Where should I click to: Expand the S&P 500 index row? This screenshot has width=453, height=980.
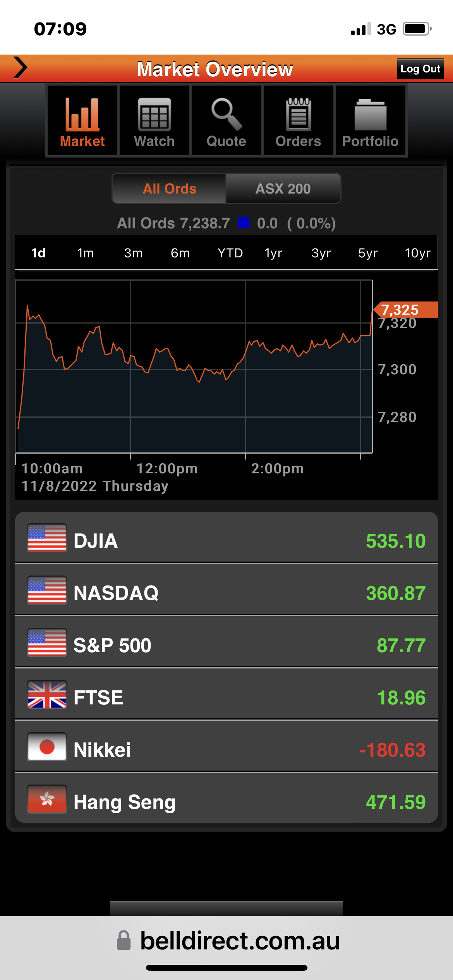pyautogui.click(x=226, y=642)
